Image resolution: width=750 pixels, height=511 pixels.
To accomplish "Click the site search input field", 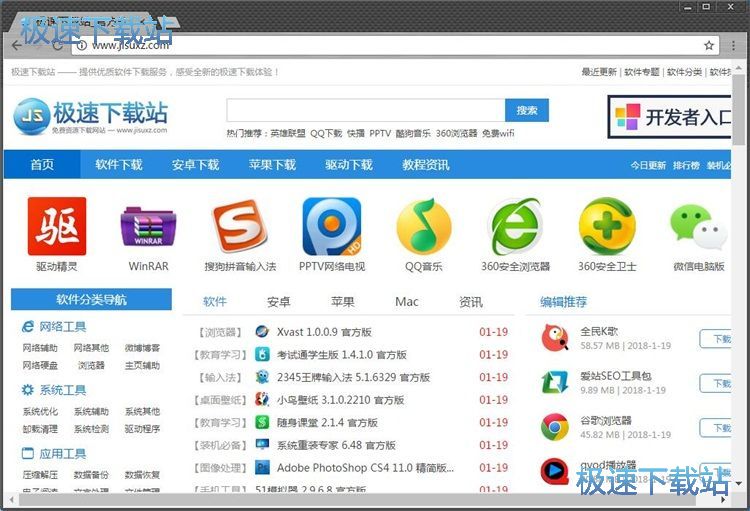I will point(366,111).
